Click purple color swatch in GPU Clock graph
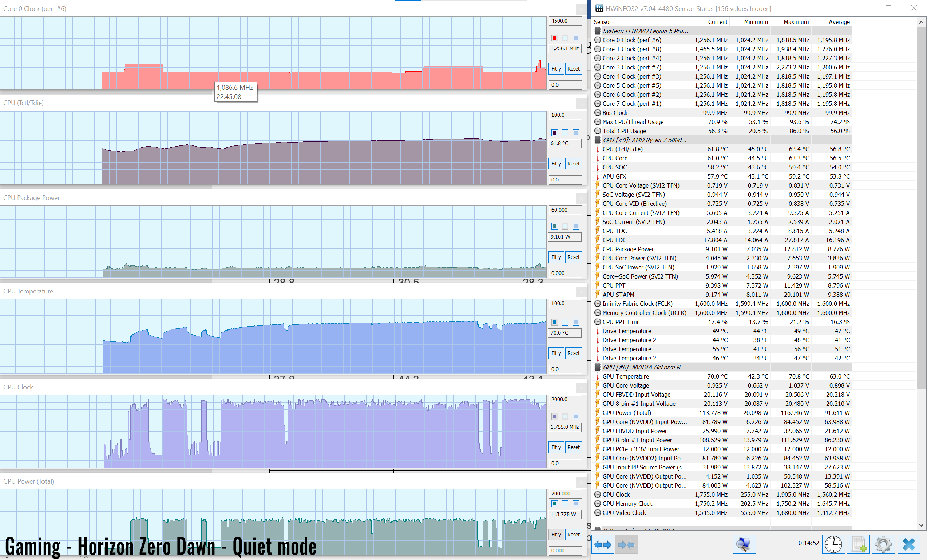This screenshot has height=560, width=927. 555,416
